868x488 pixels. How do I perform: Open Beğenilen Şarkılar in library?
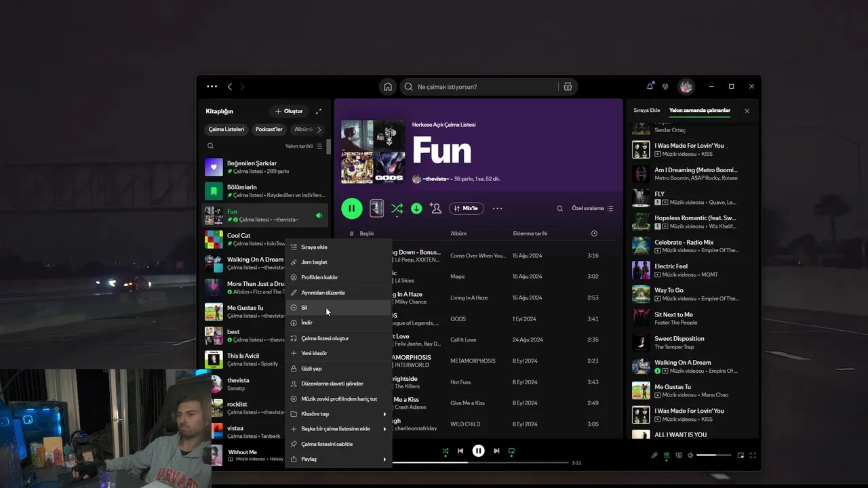point(265,167)
